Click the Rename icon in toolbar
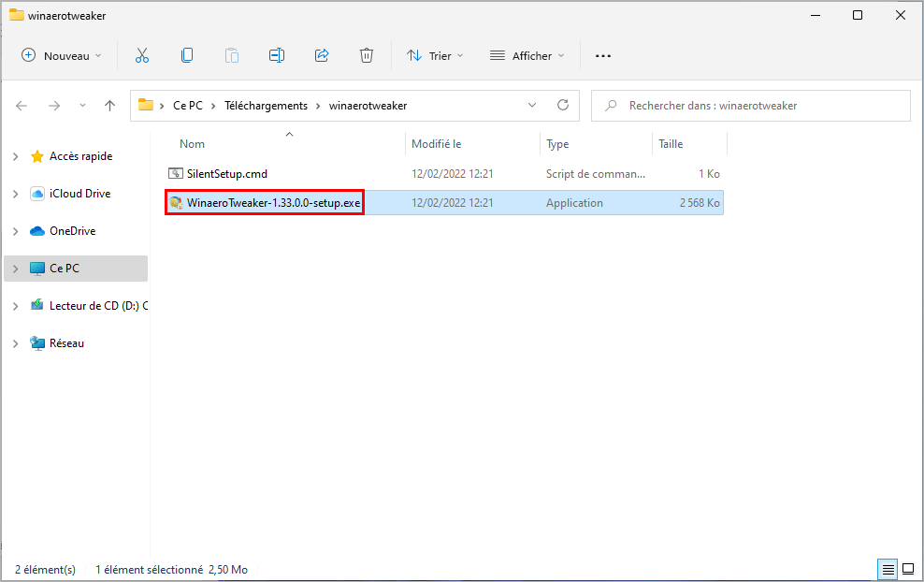The image size is (924, 582). click(277, 56)
